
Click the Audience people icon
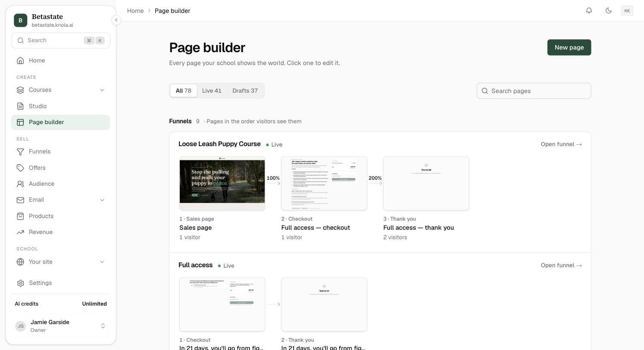(x=20, y=184)
